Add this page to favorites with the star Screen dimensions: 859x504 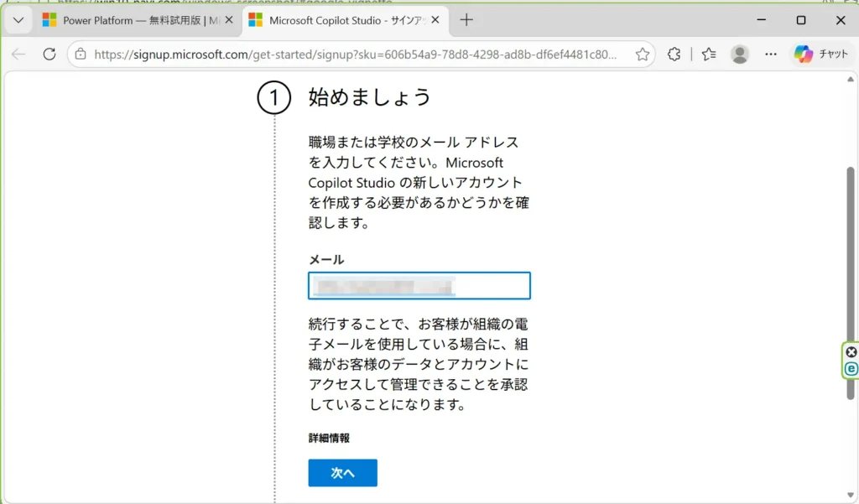point(643,55)
